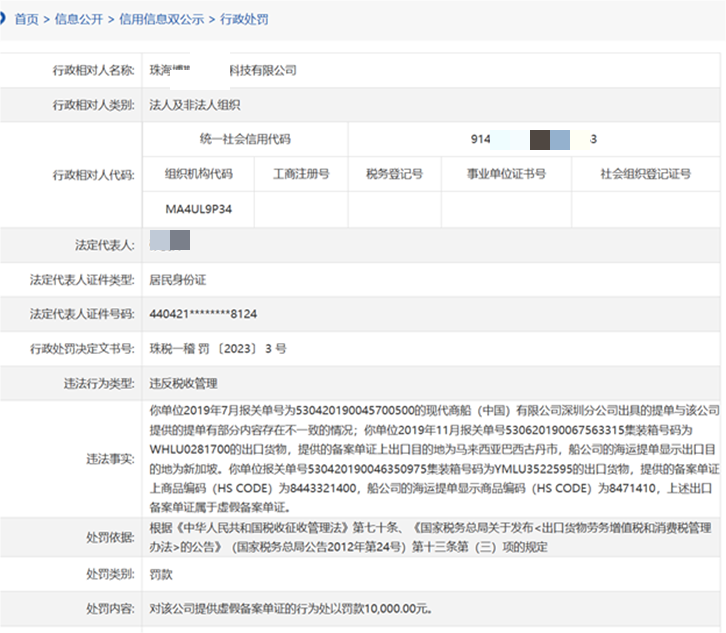Go to 首页 via the breadcrumb link
The image size is (726, 633).
(x=26, y=19)
